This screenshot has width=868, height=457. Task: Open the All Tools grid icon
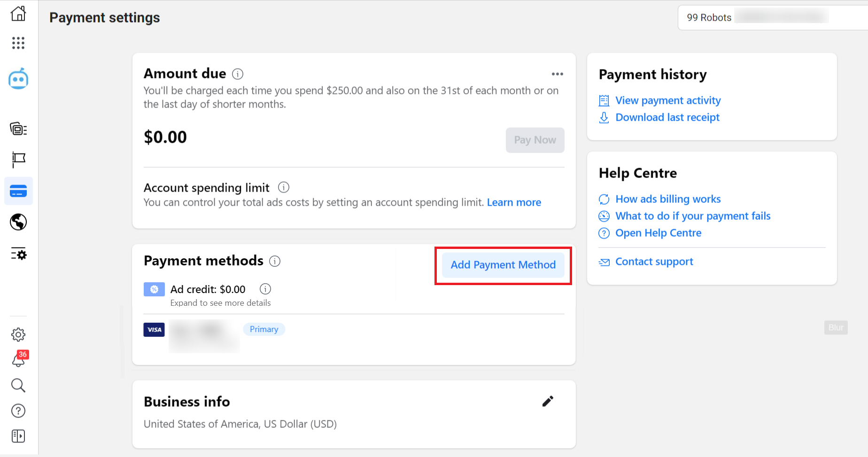tap(18, 43)
